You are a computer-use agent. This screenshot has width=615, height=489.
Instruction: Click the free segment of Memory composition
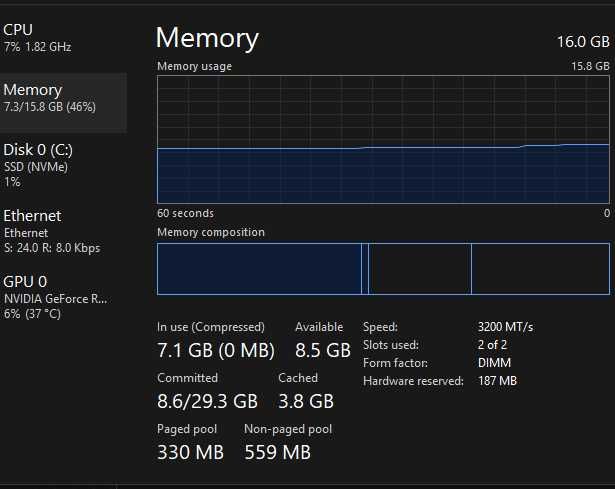[540, 269]
